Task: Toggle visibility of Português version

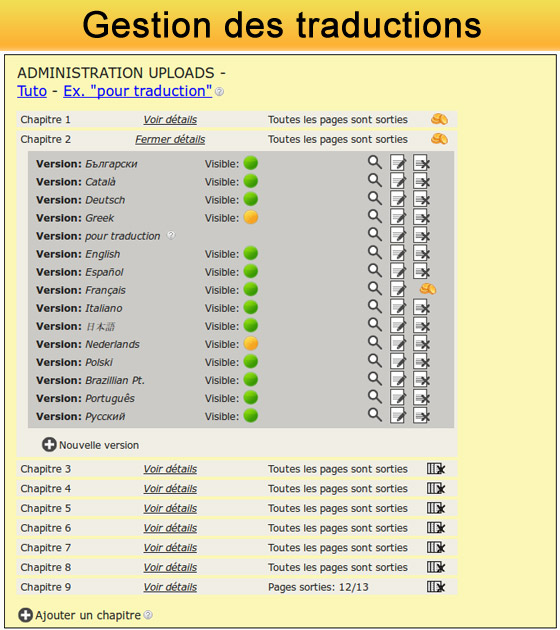Action: pyautogui.click(x=251, y=398)
